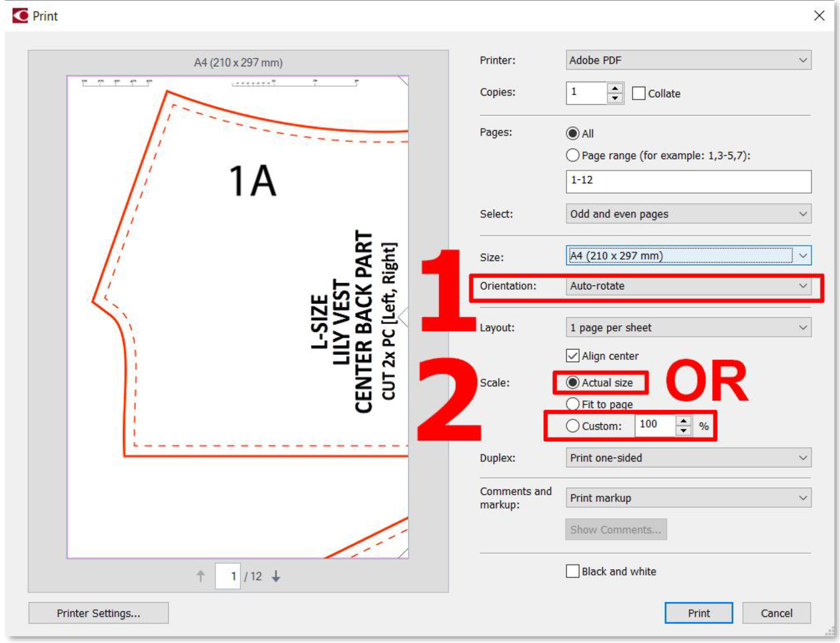840x643 pixels.
Task: Enable Black and white printing
Action: pos(573,572)
